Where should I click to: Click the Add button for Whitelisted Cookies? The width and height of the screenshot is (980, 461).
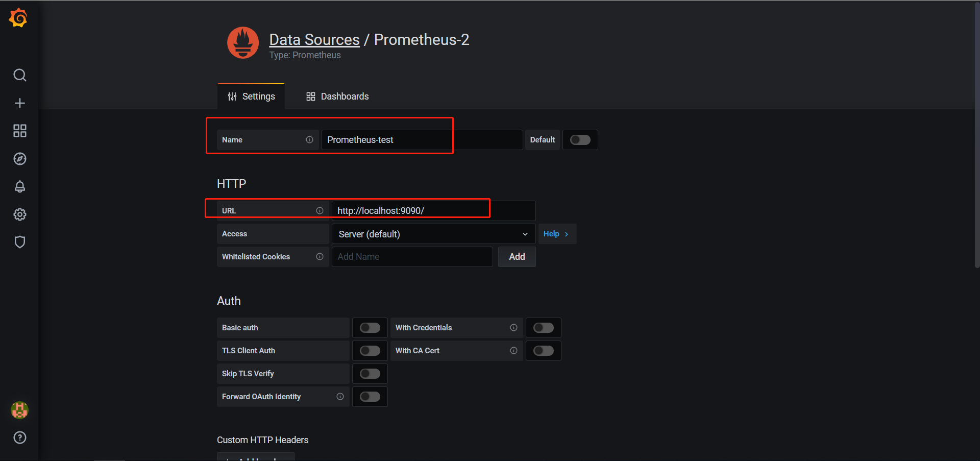pos(517,256)
